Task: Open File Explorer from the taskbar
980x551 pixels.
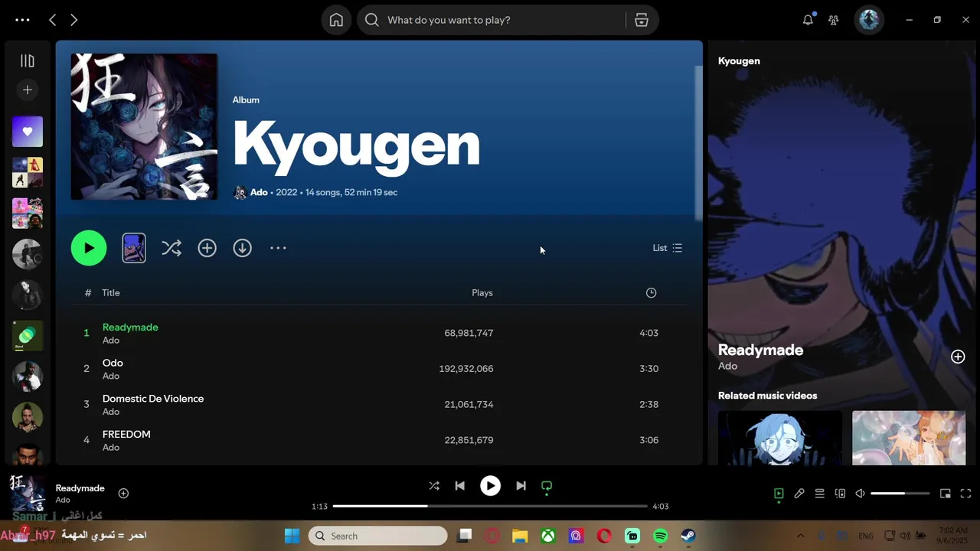Action: [x=520, y=536]
